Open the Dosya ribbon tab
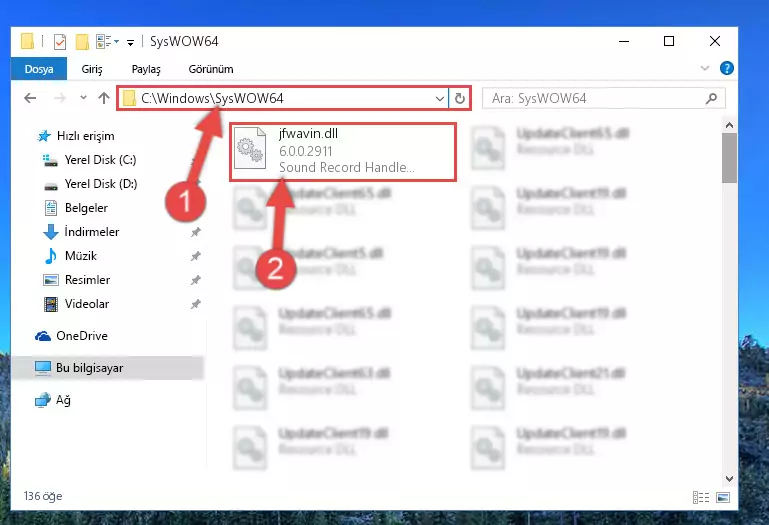 point(39,69)
